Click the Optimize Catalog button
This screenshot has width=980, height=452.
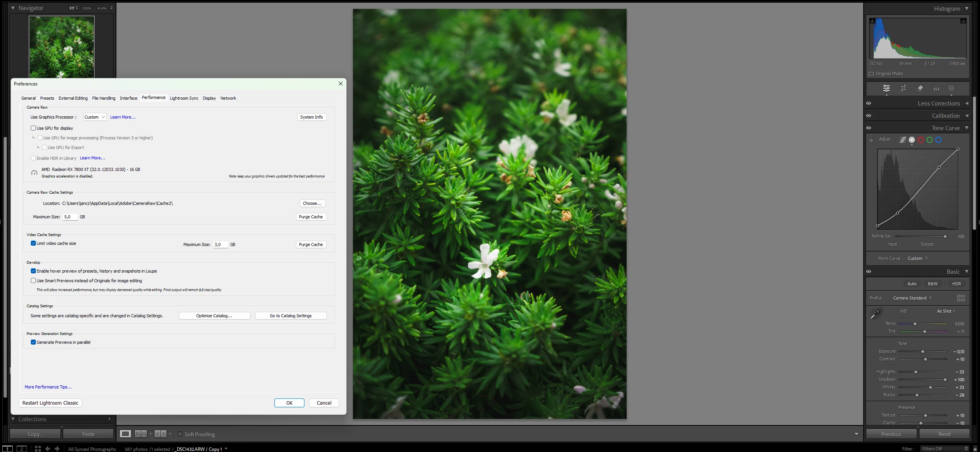pos(214,316)
